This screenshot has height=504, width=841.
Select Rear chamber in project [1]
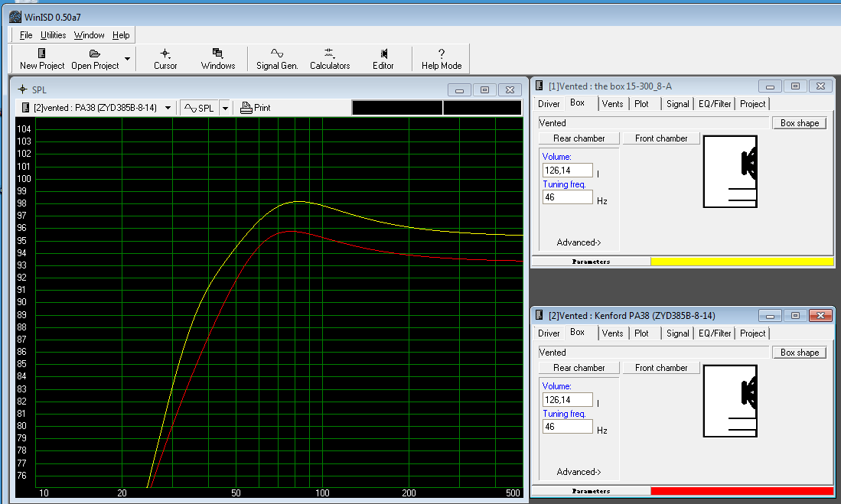point(579,138)
